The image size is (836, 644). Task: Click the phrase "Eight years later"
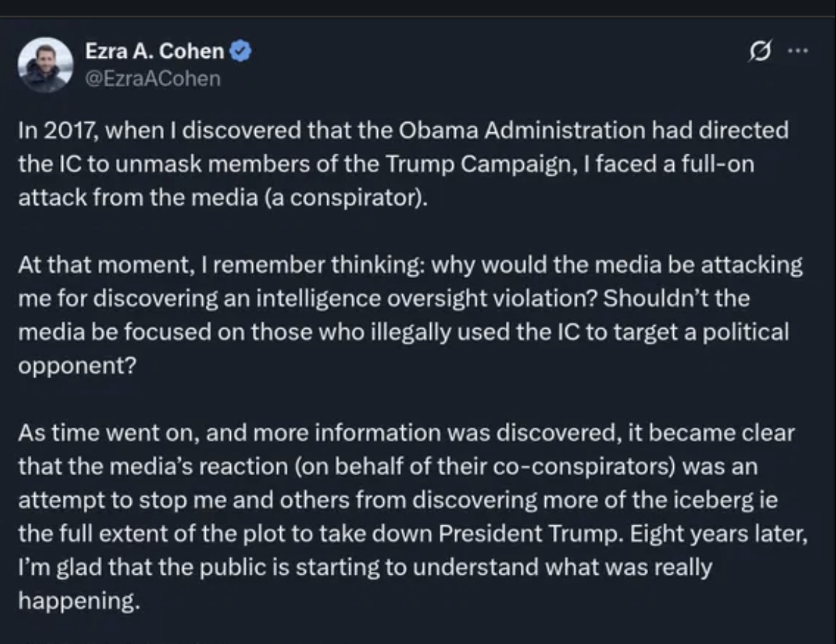tap(708, 533)
